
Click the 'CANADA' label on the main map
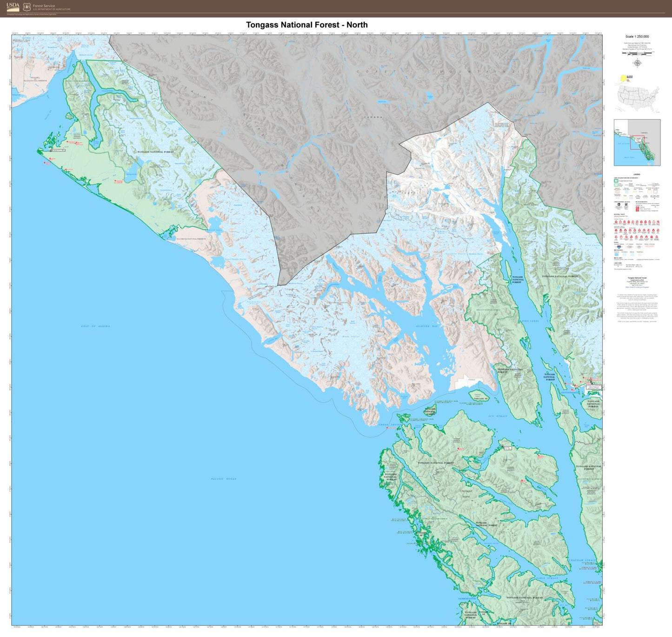click(373, 117)
